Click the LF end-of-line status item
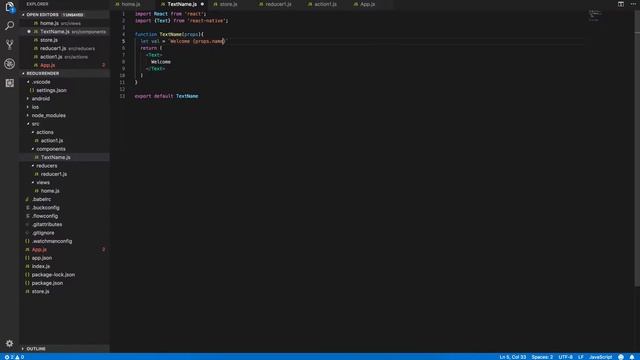640x360 pixels. (x=581, y=357)
